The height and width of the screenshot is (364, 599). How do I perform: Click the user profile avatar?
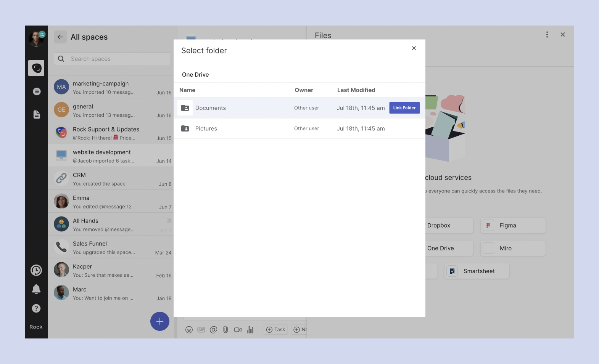pos(36,38)
